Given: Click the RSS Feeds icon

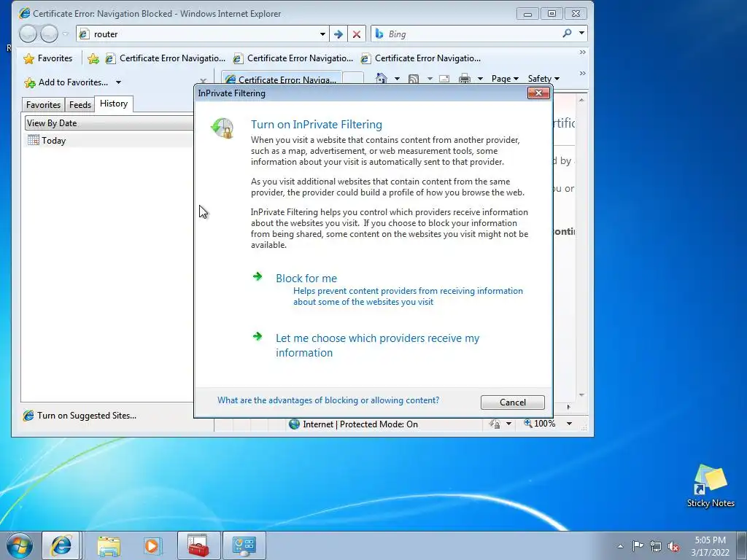Looking at the screenshot, I should pyautogui.click(x=414, y=79).
